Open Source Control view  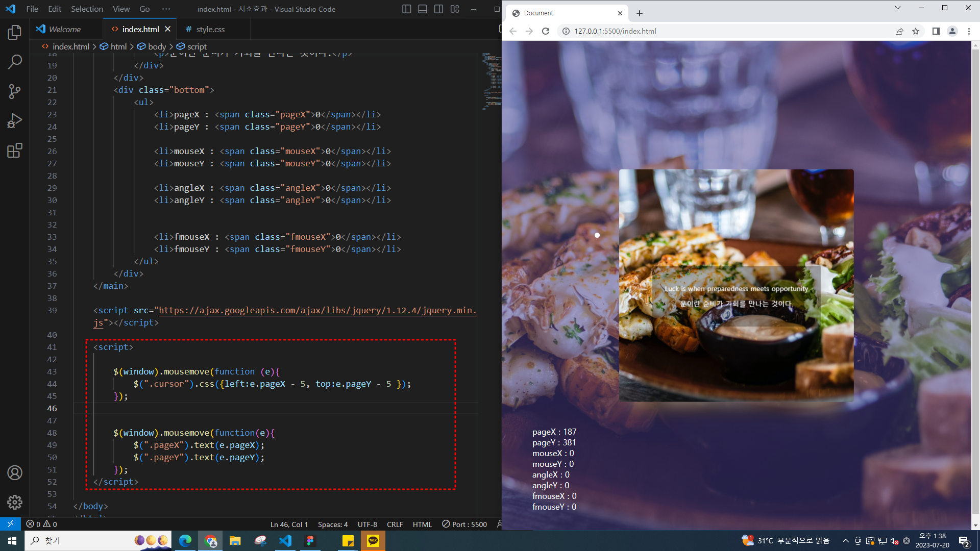pos(15,91)
